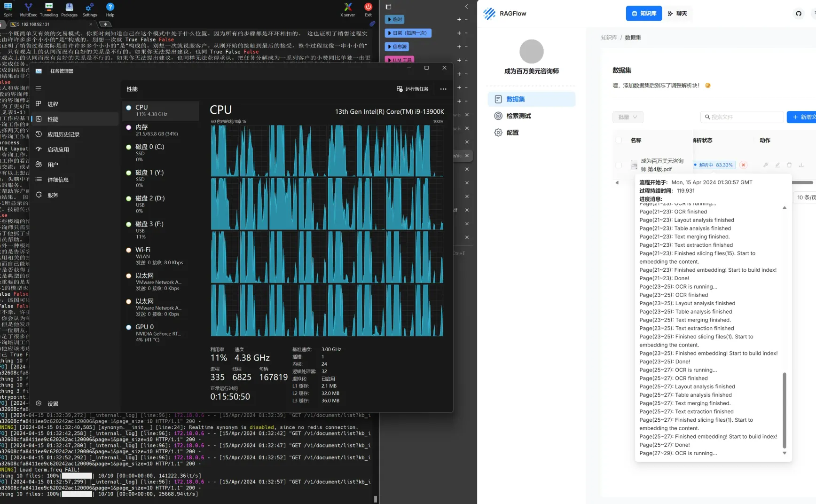Viewport: 816px width, 504px height.
Task: Open the 10 条/页 page-size selector
Action: tap(805, 197)
